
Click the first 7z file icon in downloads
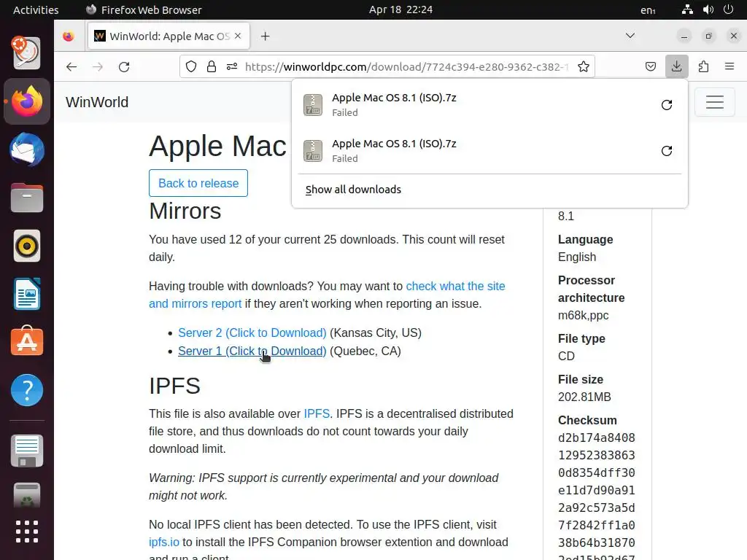(x=313, y=105)
